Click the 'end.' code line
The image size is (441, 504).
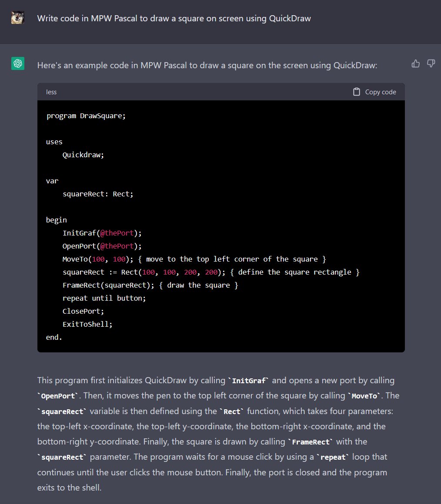coord(54,338)
